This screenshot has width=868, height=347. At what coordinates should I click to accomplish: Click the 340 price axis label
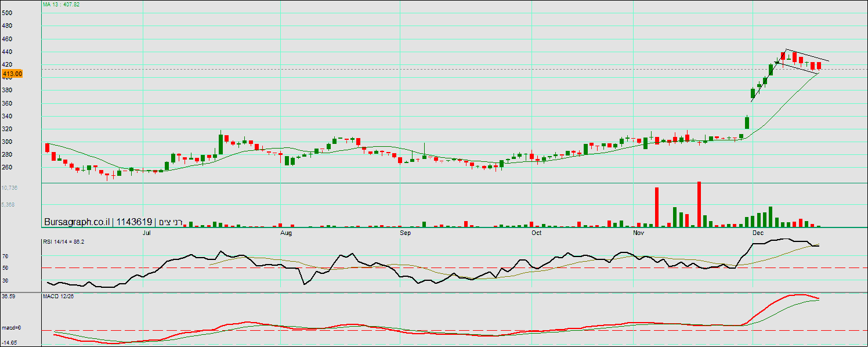click(7, 116)
